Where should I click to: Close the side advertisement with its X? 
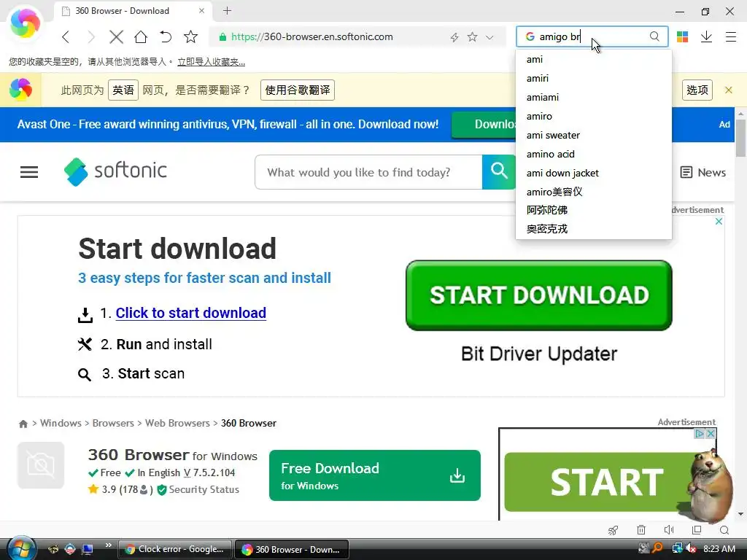tap(711, 434)
